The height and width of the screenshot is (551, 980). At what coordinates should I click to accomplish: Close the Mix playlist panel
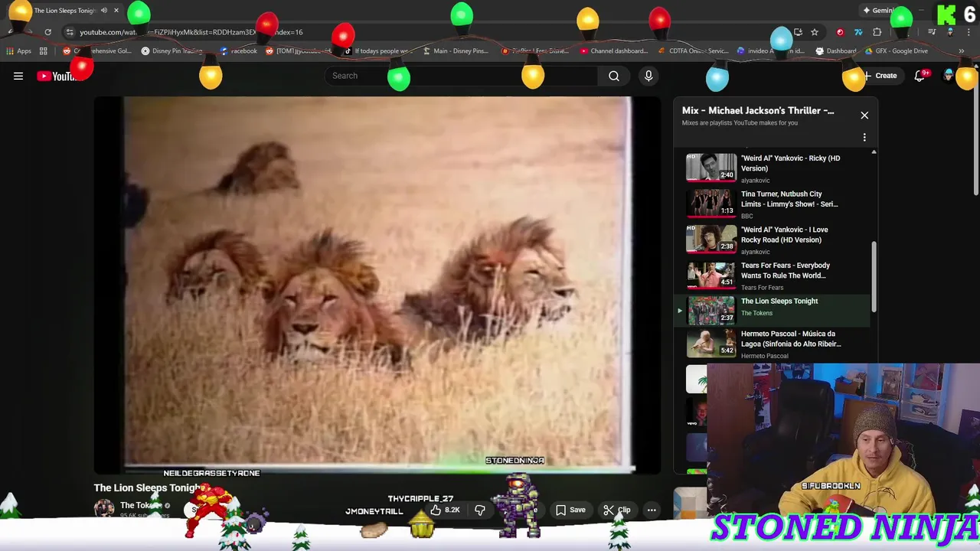point(864,116)
